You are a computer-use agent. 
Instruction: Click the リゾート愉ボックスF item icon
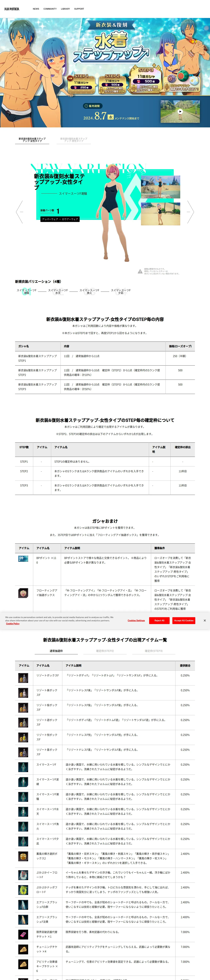[x=23, y=708]
